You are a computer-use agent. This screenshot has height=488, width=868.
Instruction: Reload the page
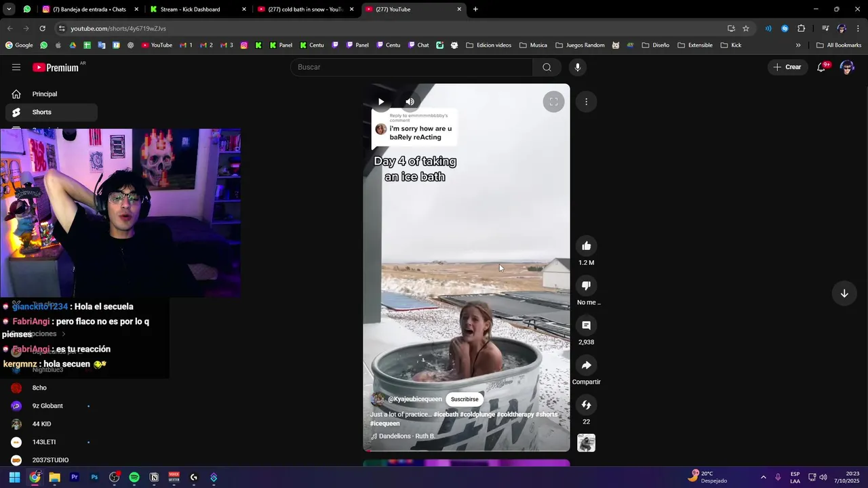[x=43, y=28]
